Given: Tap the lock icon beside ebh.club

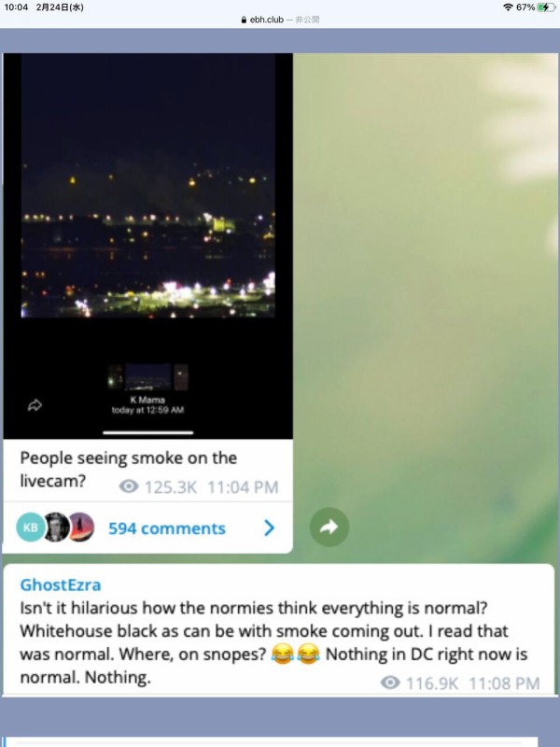Looking at the screenshot, I should coord(245,20).
